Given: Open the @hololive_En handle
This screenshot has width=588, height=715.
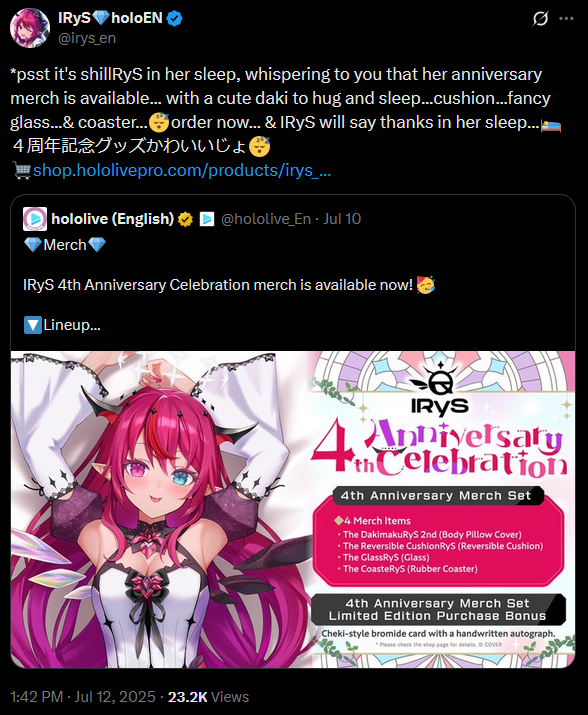Looking at the screenshot, I should tap(265, 219).
